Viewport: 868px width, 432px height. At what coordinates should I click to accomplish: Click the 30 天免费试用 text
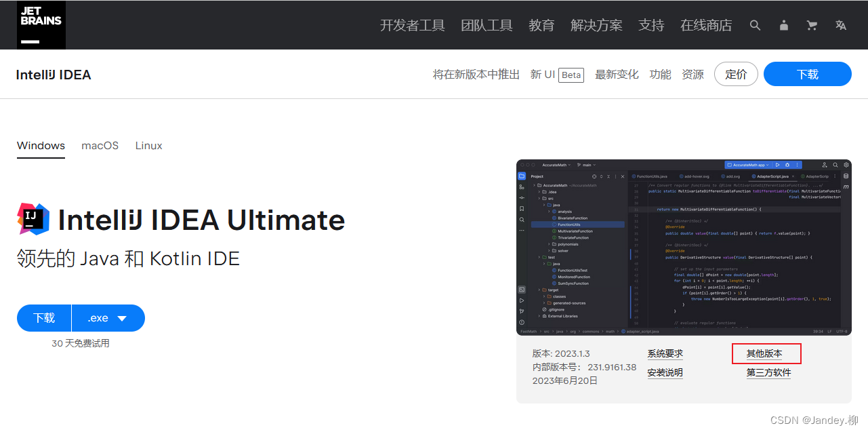81,344
